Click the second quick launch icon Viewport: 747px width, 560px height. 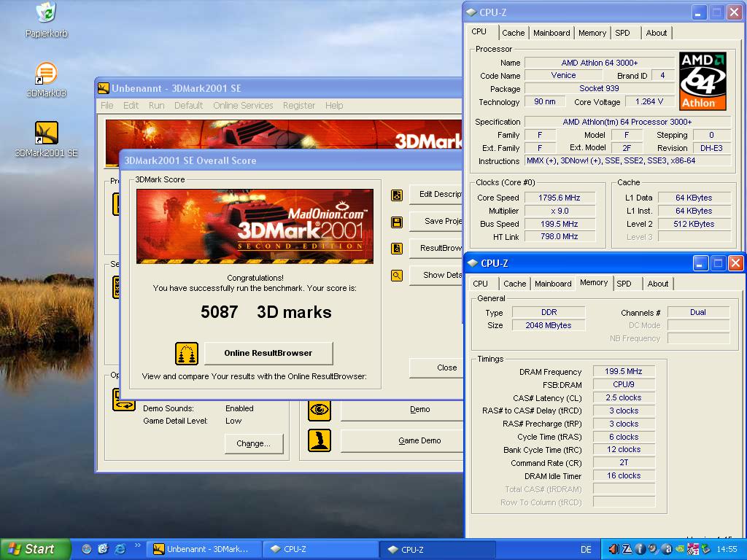103,549
